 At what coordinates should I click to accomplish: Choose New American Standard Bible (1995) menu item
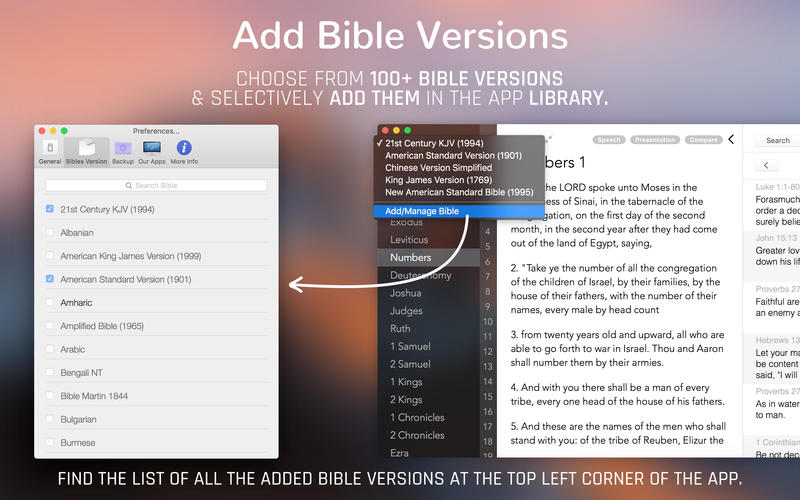pos(459,192)
